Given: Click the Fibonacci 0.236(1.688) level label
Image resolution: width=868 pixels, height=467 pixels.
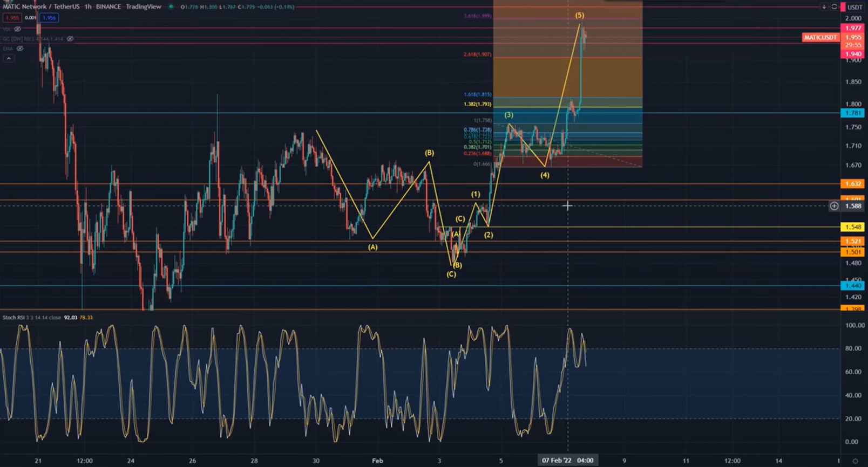Looking at the screenshot, I should [x=477, y=154].
